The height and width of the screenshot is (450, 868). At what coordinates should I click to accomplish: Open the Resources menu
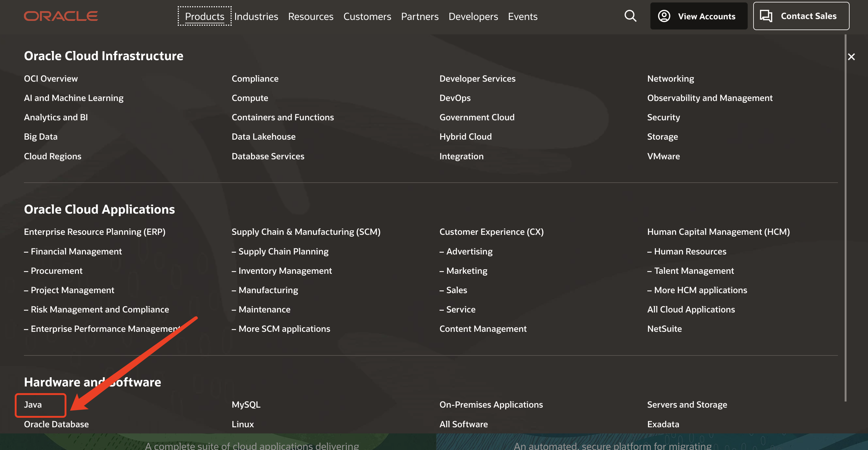[311, 16]
